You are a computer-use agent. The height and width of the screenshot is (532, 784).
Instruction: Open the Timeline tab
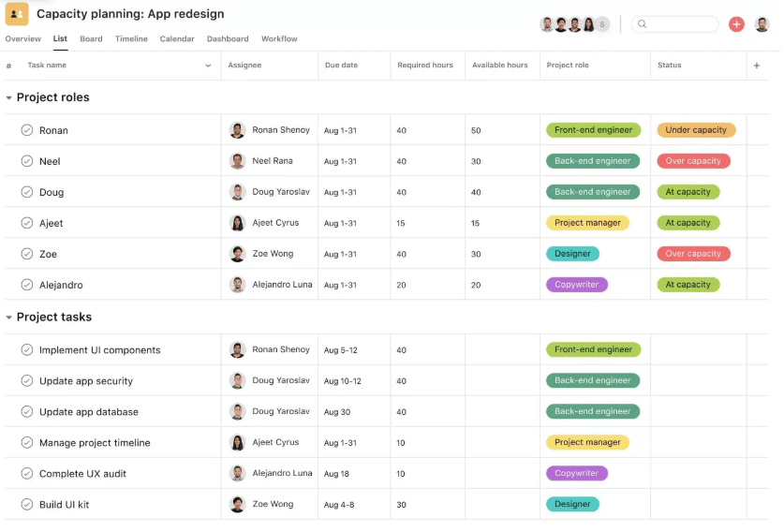tap(131, 39)
